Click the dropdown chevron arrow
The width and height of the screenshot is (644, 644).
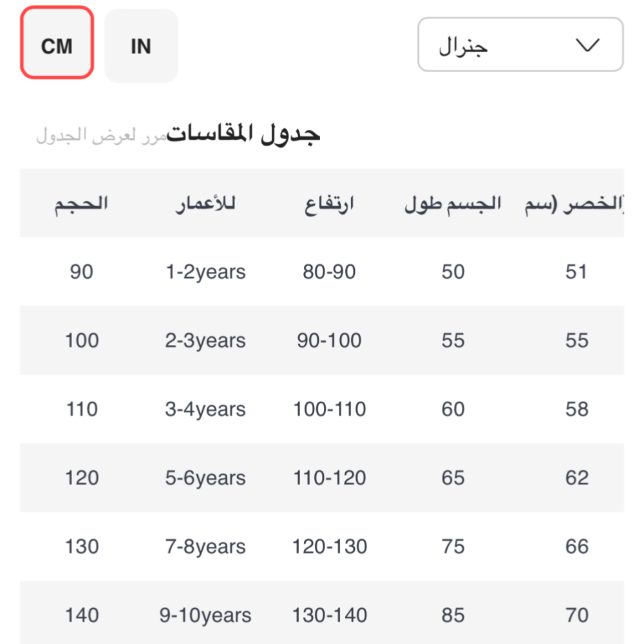[587, 45]
